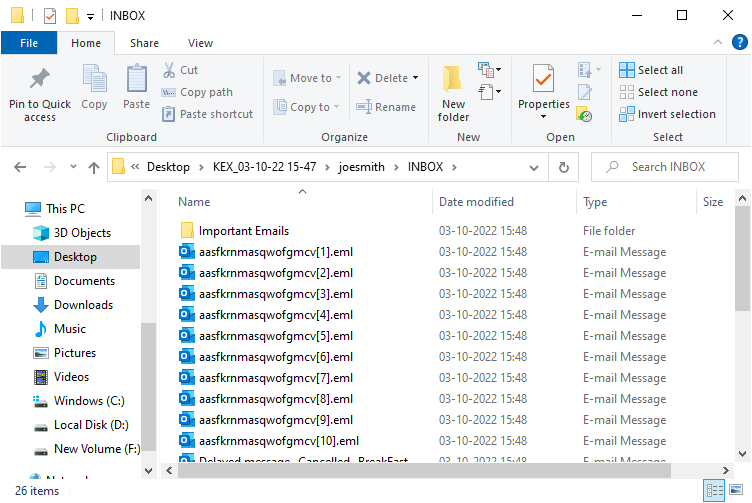Sort by the Name column header

(194, 202)
